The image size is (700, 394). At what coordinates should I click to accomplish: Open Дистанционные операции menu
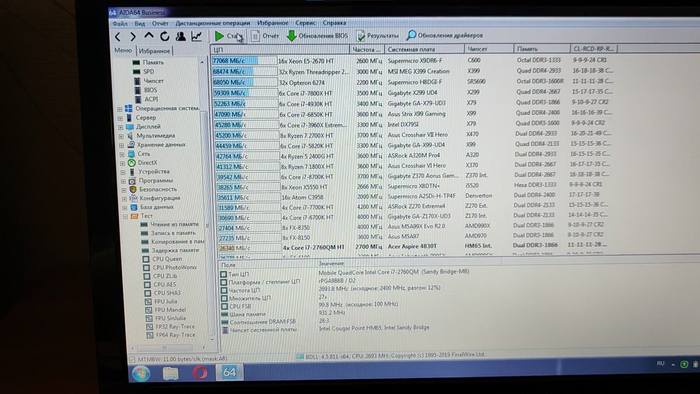coord(212,23)
